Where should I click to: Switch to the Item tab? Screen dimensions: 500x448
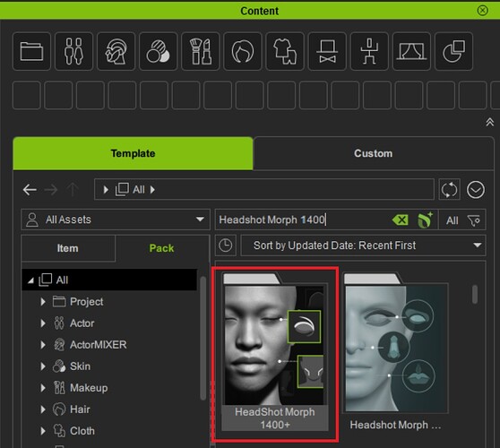(67, 248)
